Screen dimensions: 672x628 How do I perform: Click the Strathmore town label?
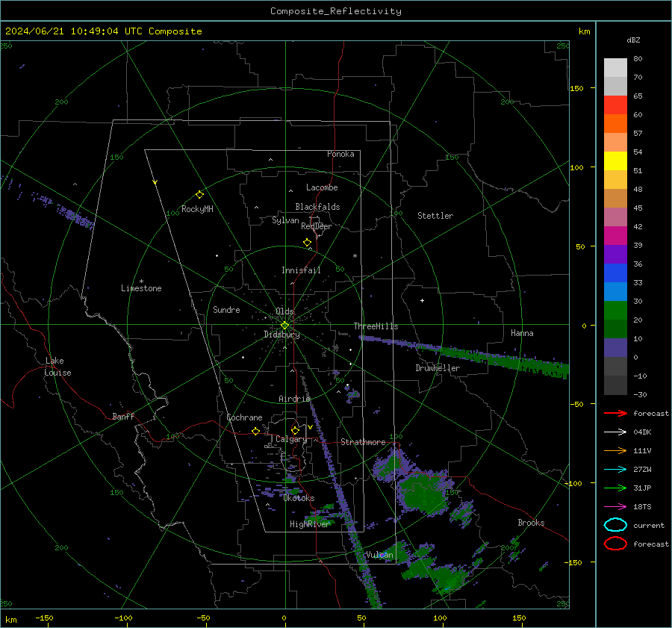point(363,442)
